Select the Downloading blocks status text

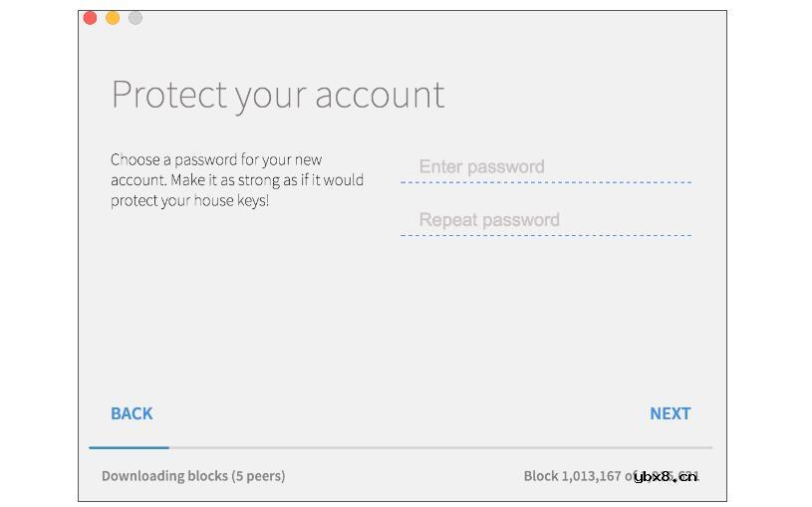click(164, 476)
